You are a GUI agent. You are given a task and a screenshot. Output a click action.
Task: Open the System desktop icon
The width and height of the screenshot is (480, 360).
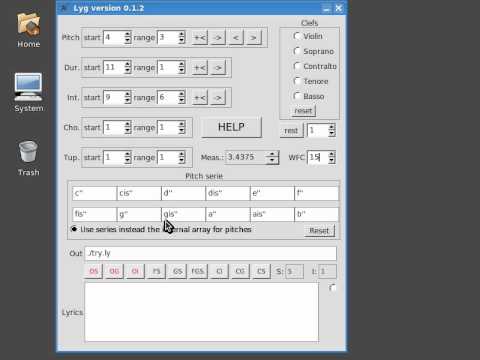[x=29, y=93]
